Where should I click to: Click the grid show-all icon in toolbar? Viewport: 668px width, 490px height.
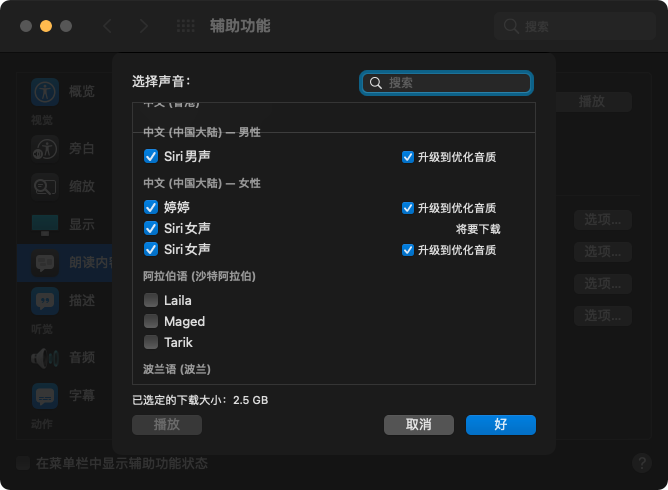[185, 26]
